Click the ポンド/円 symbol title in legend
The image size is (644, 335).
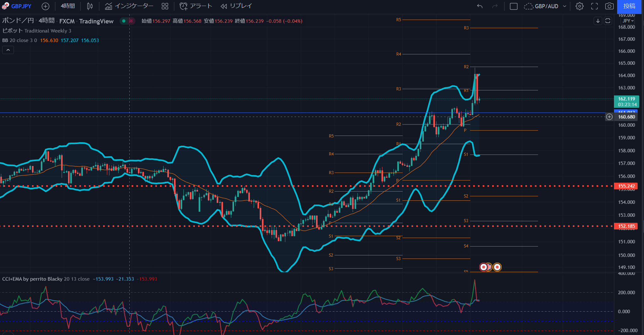[x=18, y=21]
